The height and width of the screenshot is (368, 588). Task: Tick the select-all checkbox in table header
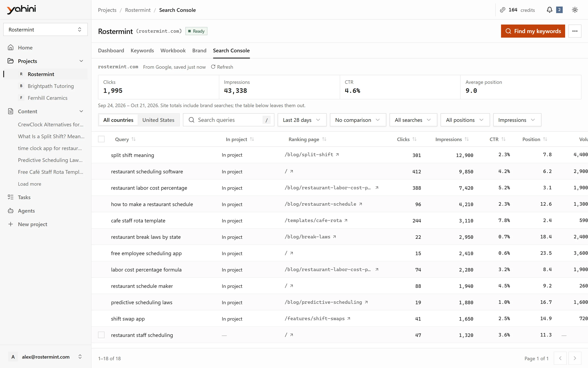coord(101,139)
